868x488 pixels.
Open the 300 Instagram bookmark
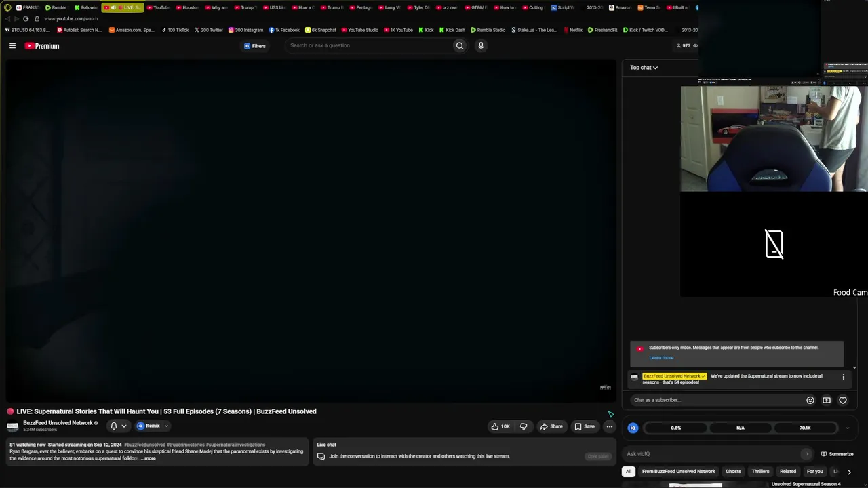point(245,30)
